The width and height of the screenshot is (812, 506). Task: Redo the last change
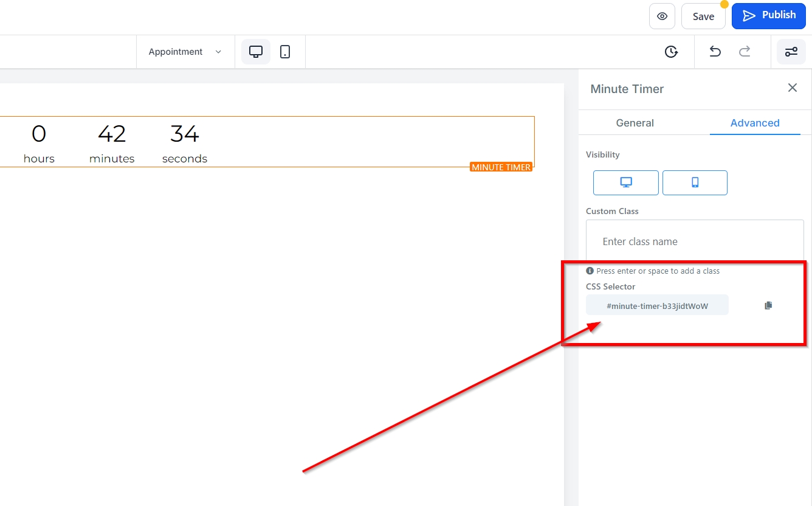point(745,52)
